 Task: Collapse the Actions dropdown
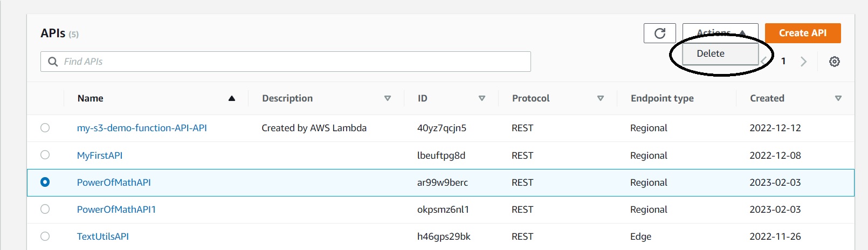(x=720, y=32)
